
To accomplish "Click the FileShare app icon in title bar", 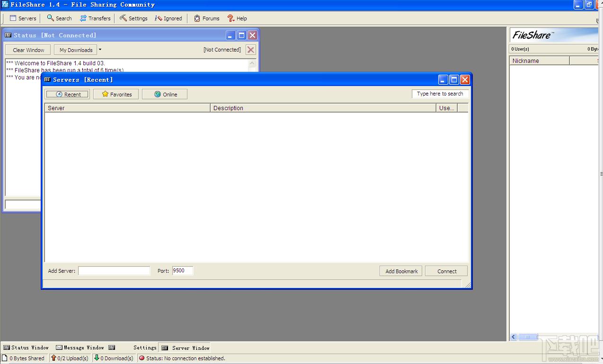I will click(x=5, y=5).
